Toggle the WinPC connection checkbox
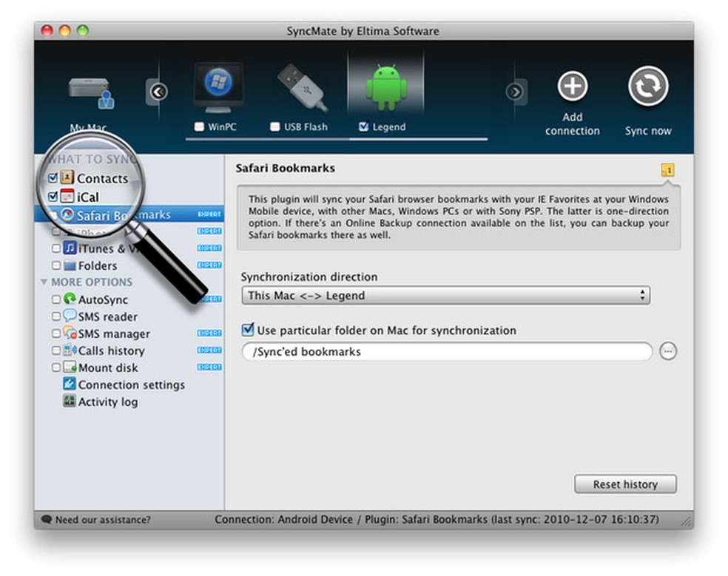 [x=199, y=126]
